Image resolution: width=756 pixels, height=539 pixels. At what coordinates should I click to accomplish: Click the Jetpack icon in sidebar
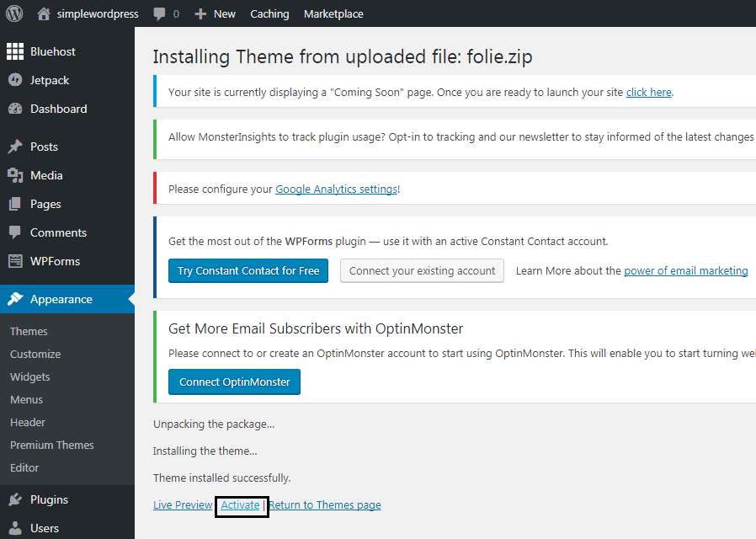15,80
